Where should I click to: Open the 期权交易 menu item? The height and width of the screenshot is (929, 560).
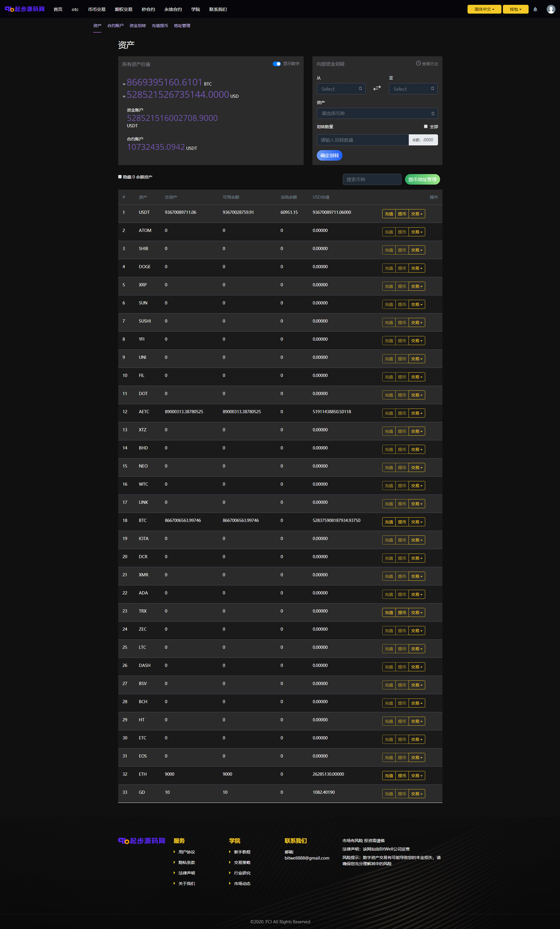click(123, 9)
